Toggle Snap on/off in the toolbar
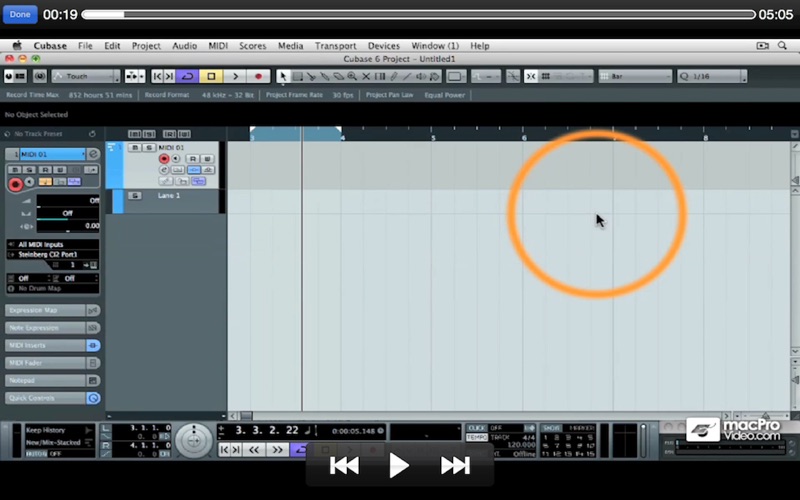 [531, 76]
